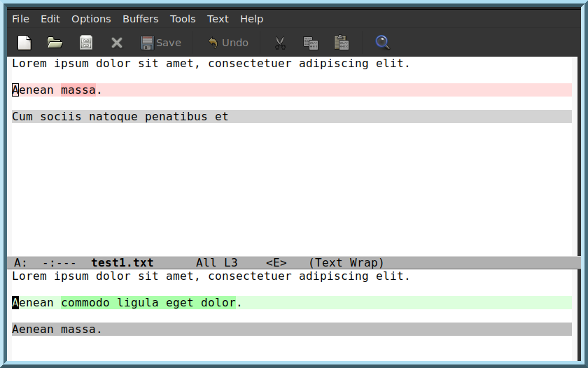Open the Text menu
This screenshot has height=368, width=588.
218,19
